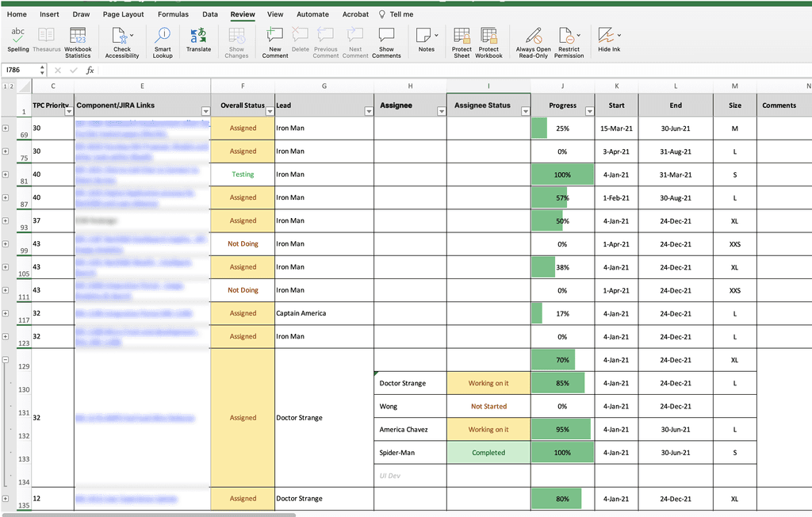This screenshot has height=517, width=812.
Task: Open Component/JIRA Links column filter
Action: tap(205, 111)
